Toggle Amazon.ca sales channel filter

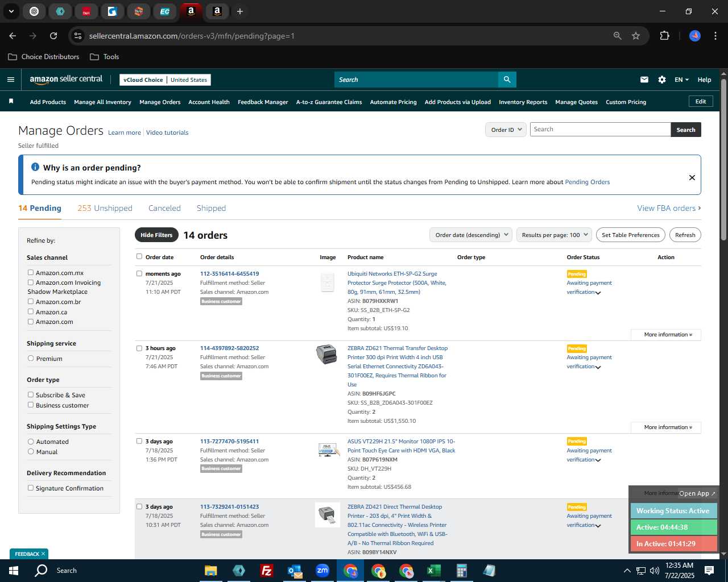31,311
